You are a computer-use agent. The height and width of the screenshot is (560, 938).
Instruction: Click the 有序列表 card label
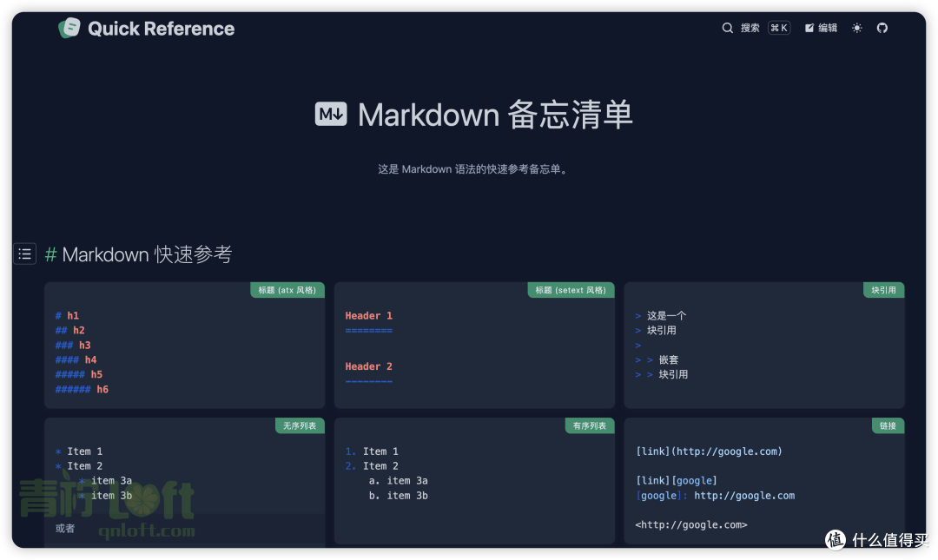point(590,426)
